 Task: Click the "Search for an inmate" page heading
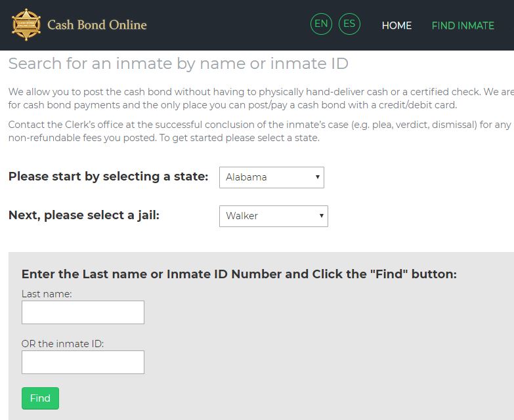pos(178,64)
